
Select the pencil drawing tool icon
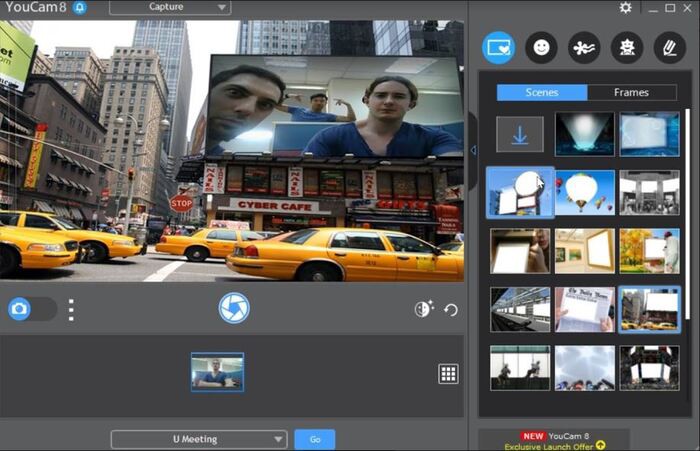click(x=668, y=47)
